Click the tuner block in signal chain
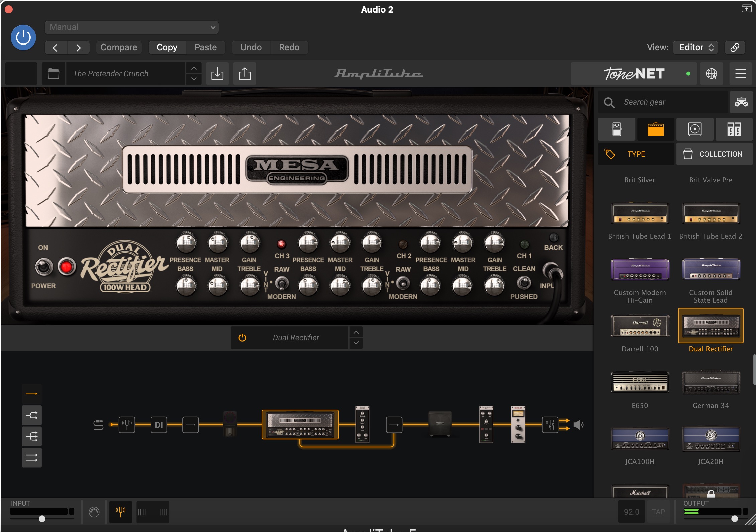The width and height of the screenshot is (756, 532). tap(127, 425)
